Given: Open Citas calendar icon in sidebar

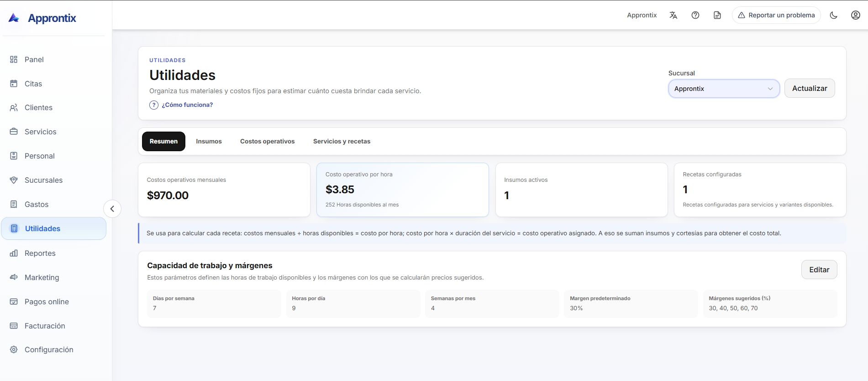Looking at the screenshot, I should (x=14, y=84).
